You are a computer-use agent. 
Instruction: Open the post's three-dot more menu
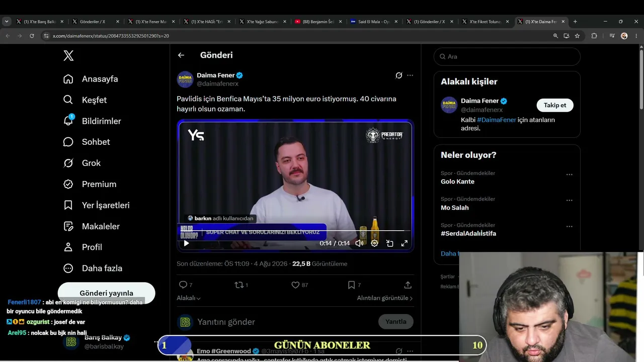tap(410, 75)
